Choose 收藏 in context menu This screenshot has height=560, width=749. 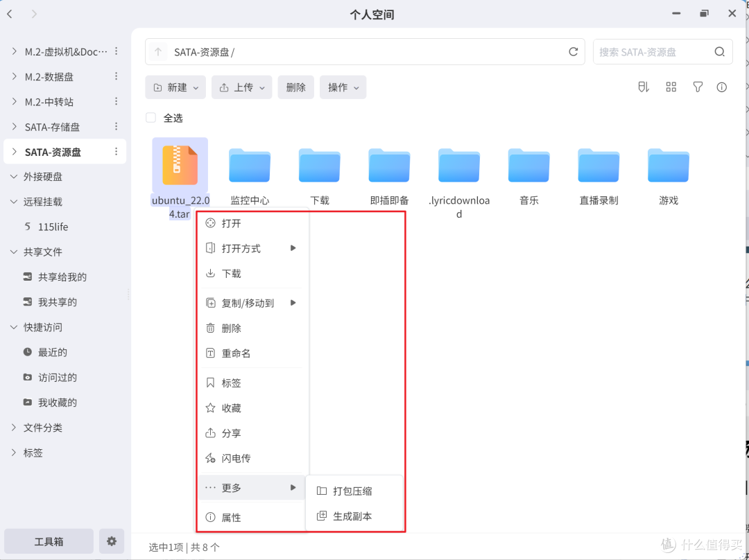[x=251, y=408]
